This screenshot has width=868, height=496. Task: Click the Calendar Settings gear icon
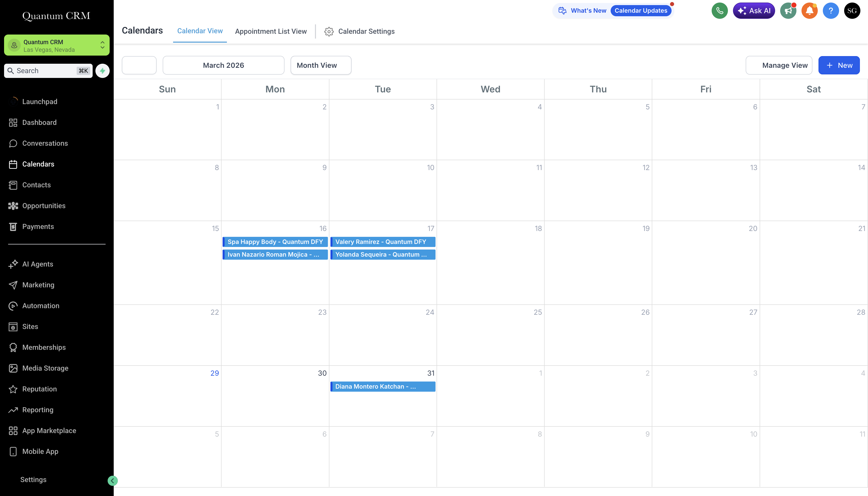point(329,32)
